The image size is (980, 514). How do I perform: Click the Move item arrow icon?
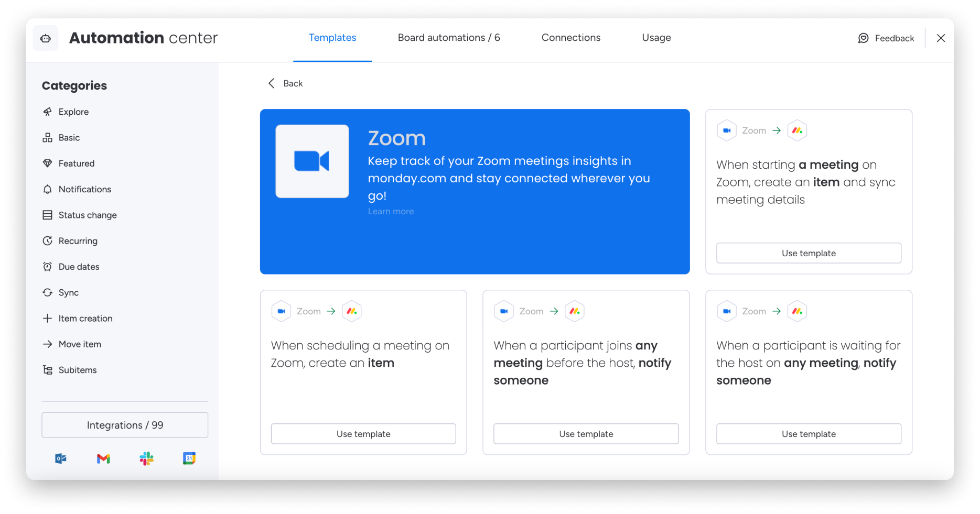(48, 344)
